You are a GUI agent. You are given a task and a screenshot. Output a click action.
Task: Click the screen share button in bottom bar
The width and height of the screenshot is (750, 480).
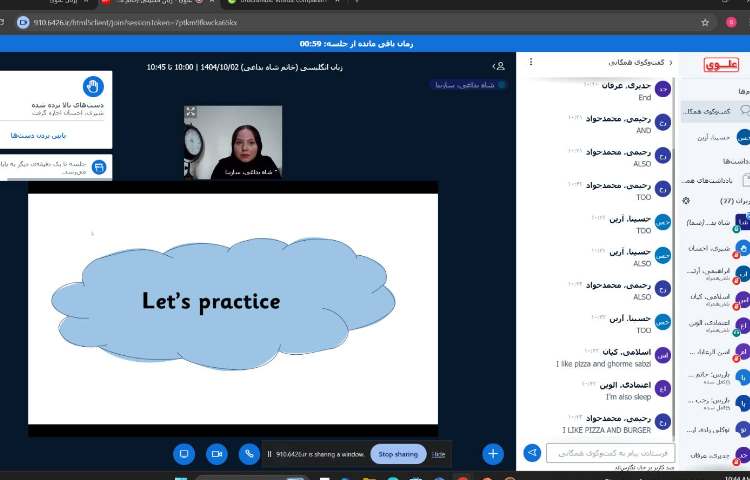tap(183, 454)
